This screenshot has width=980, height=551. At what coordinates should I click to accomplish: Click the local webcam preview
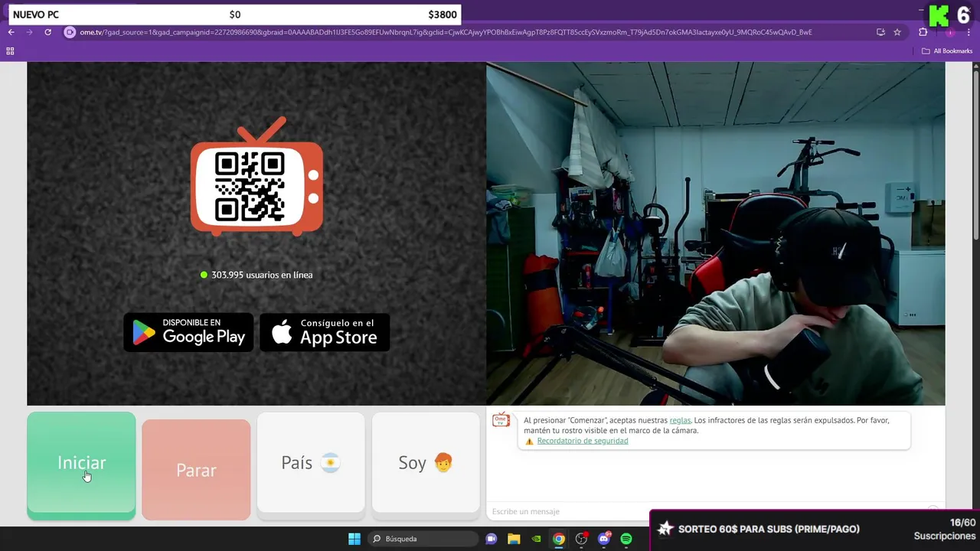click(x=716, y=233)
